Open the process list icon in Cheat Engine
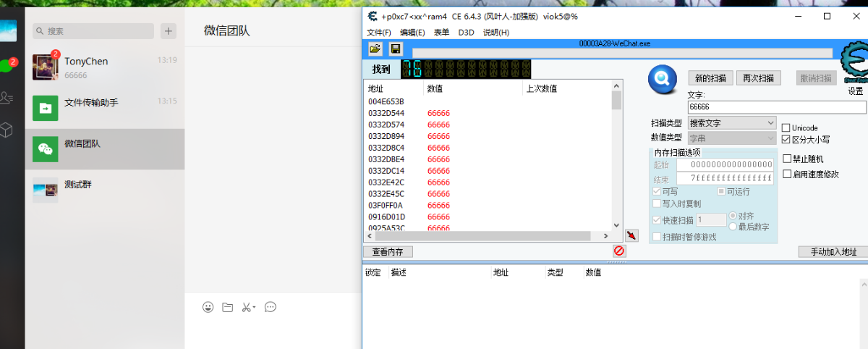 tap(375, 49)
